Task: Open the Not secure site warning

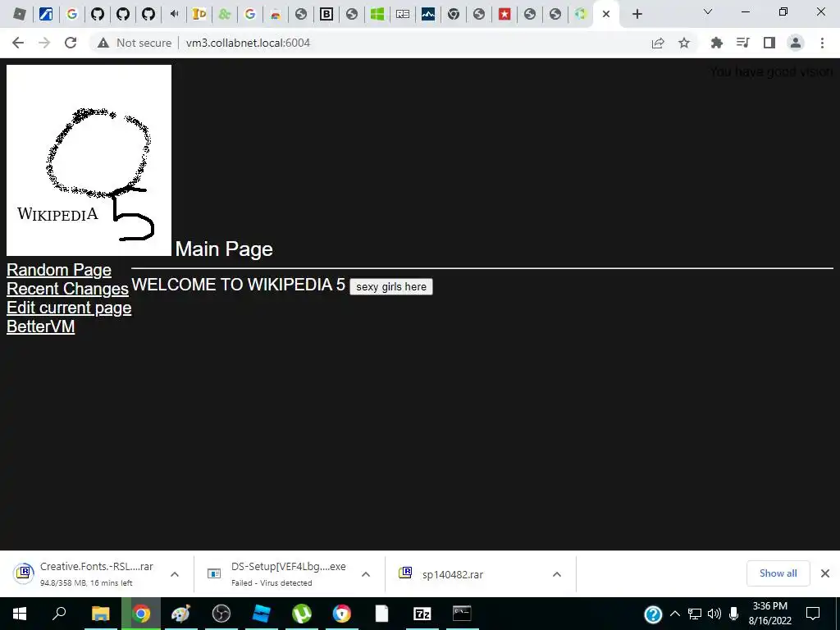Action: (x=135, y=43)
